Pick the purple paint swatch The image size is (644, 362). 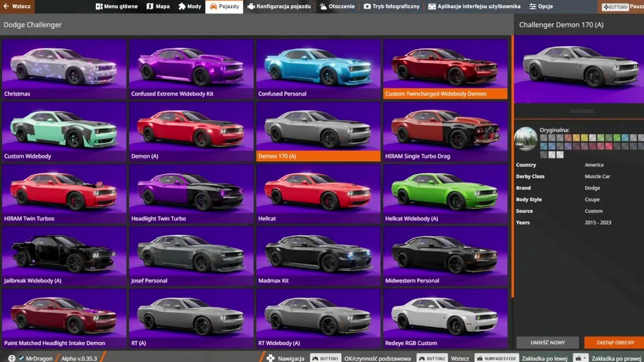click(x=568, y=146)
